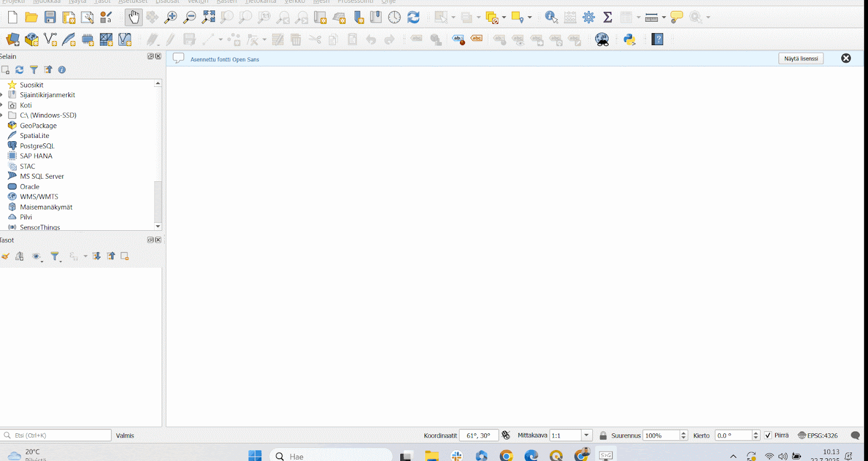
Task: Select the Identify Features tool
Action: click(x=551, y=17)
